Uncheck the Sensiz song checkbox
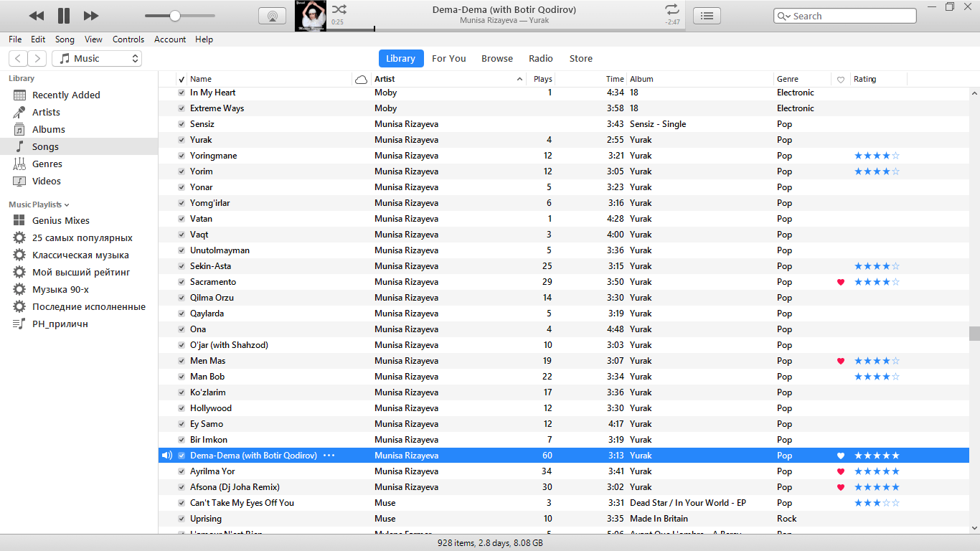 (182, 124)
